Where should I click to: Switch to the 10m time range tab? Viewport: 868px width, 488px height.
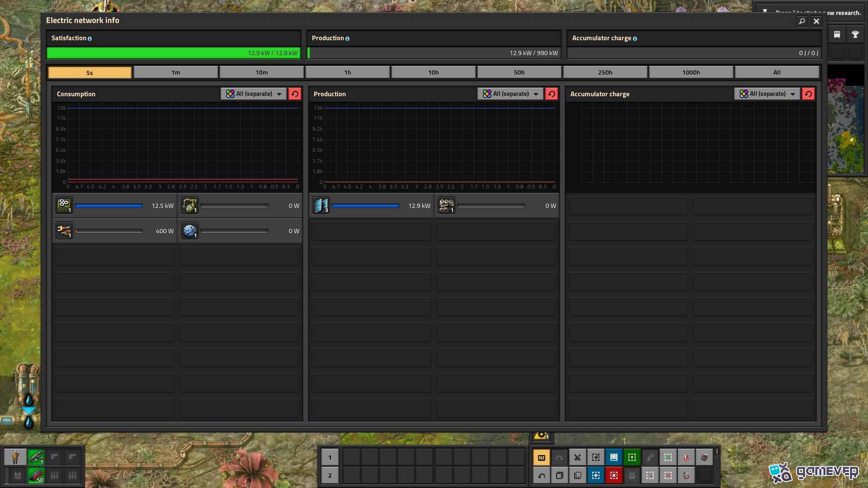pyautogui.click(x=261, y=72)
